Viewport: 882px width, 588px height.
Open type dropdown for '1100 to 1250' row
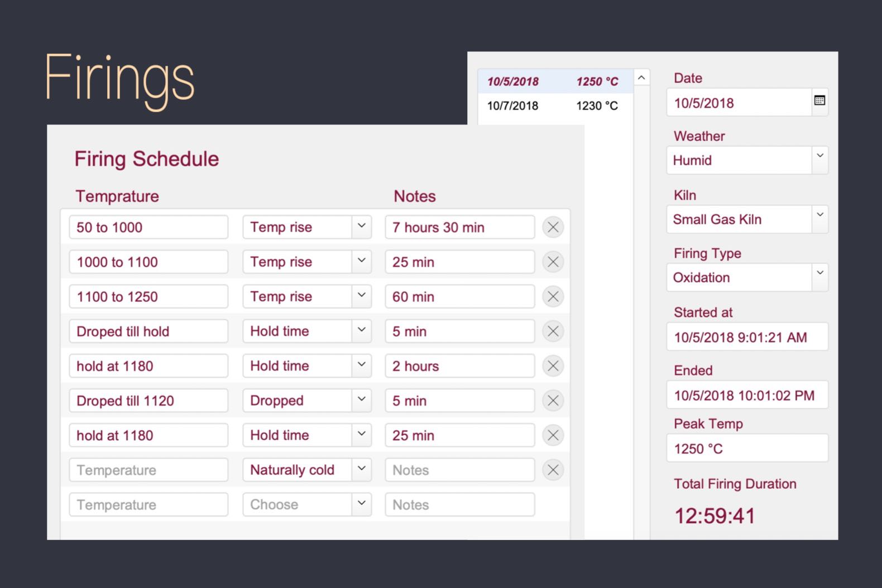[x=362, y=296]
